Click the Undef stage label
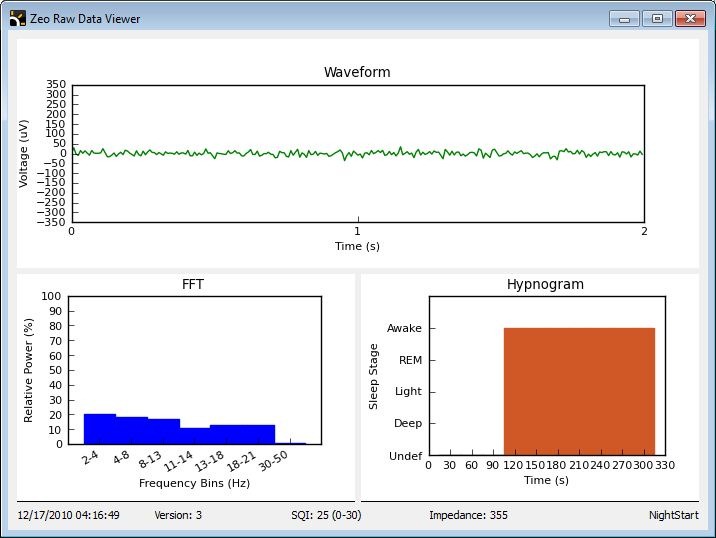Viewport: 716px width, 538px height. coord(405,456)
